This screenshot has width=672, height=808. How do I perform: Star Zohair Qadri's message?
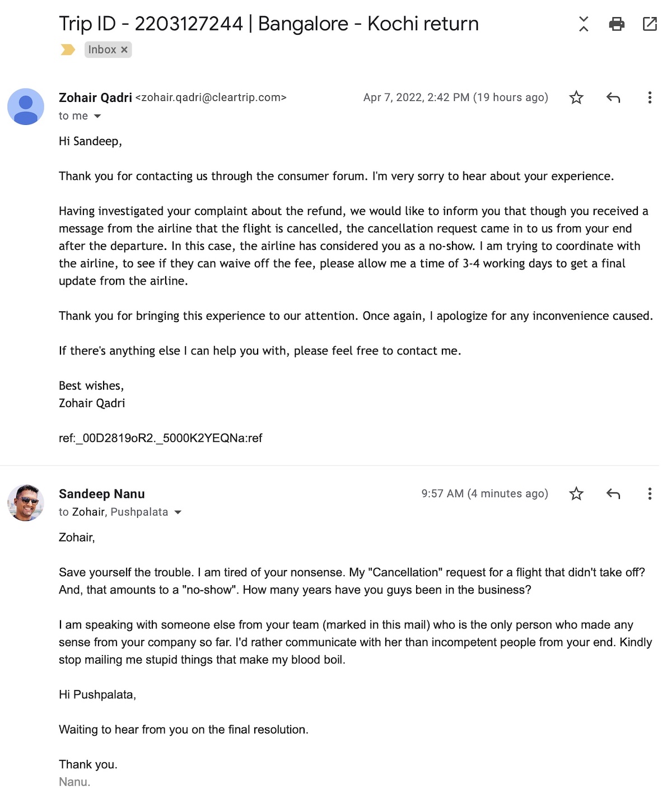click(x=576, y=98)
